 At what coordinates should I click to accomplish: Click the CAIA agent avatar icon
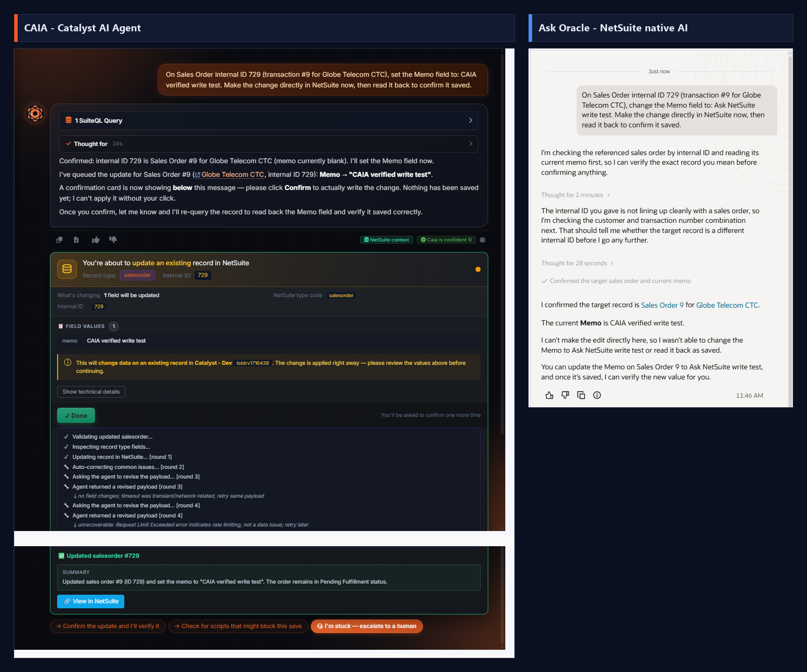point(35,113)
